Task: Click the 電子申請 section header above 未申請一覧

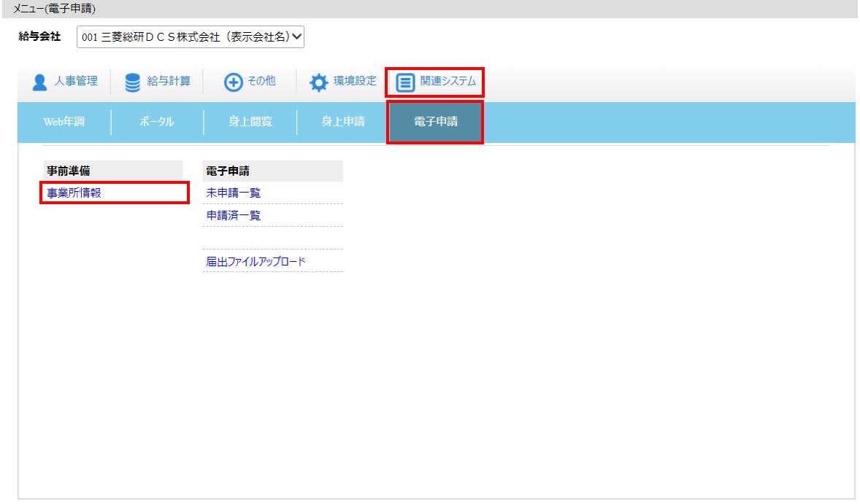Action: click(x=272, y=171)
